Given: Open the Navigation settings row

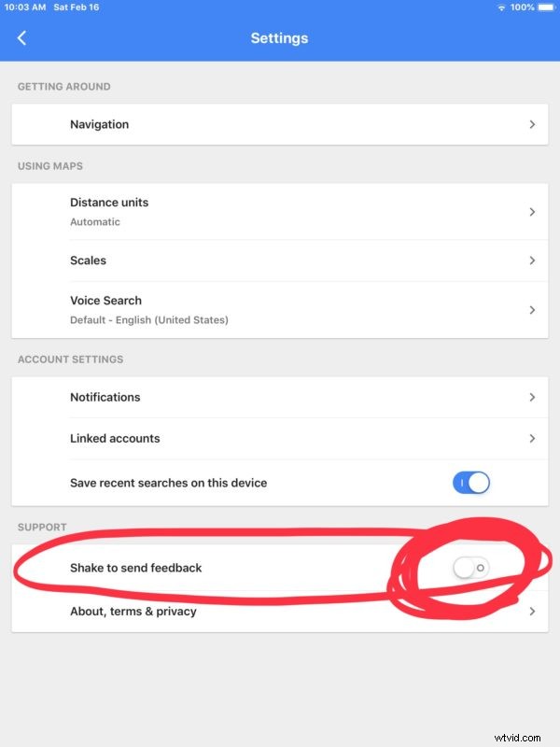Looking at the screenshot, I should pos(280,123).
